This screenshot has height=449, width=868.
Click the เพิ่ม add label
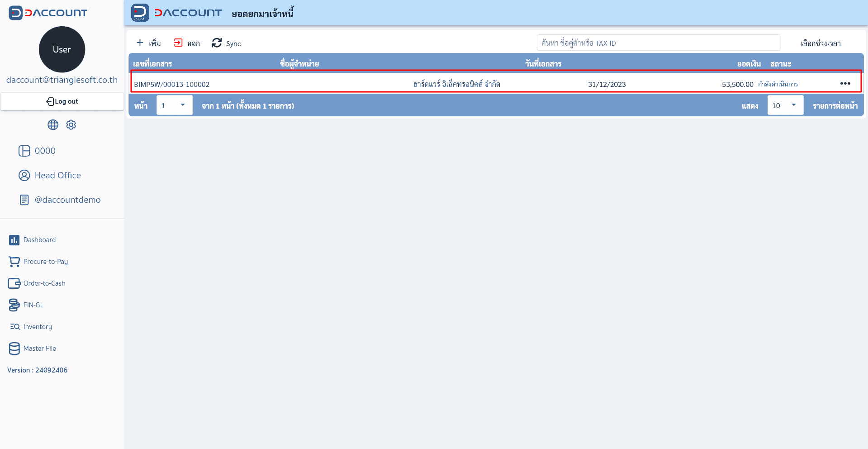(155, 43)
